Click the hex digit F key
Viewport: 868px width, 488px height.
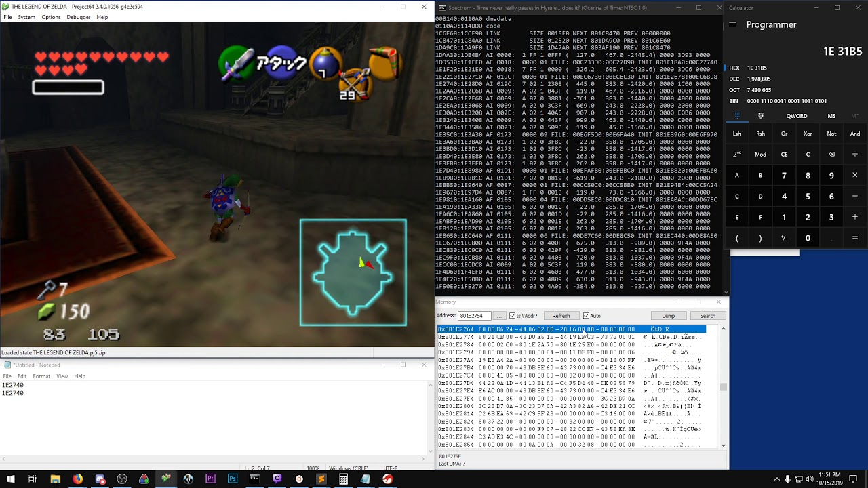(x=760, y=217)
